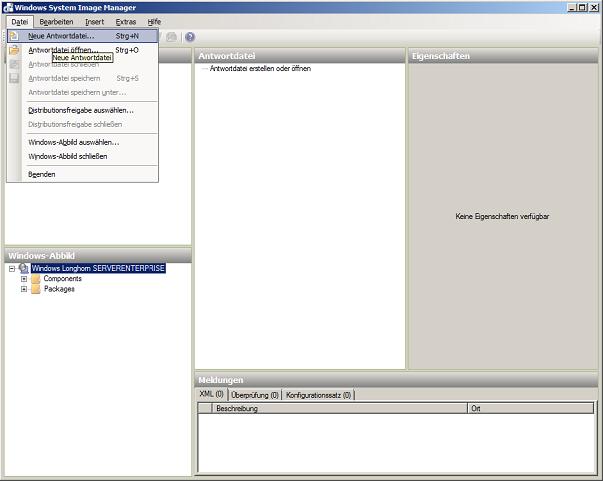
Task: Click the Beschreibung column header
Action: pos(339,408)
